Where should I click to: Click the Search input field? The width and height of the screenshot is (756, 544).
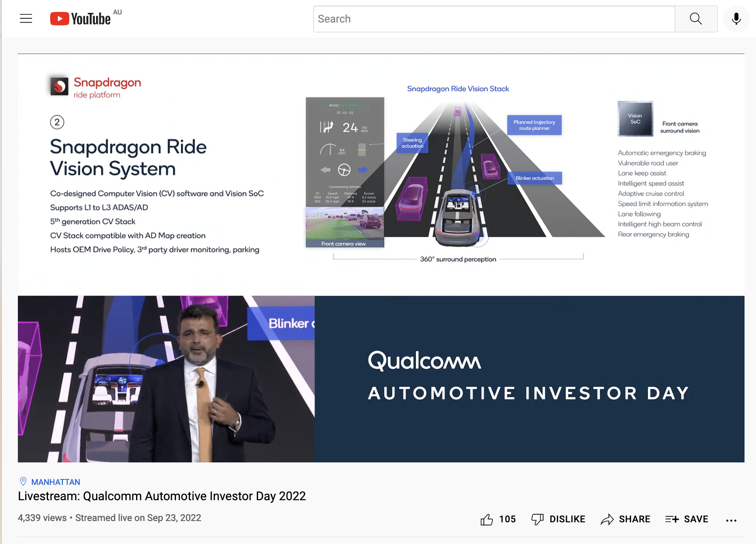coord(494,19)
